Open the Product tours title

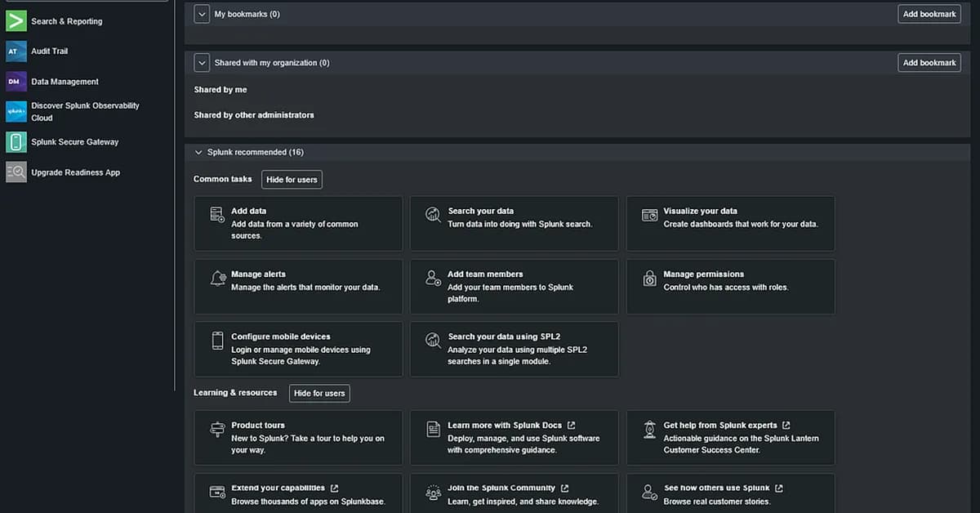click(258, 426)
